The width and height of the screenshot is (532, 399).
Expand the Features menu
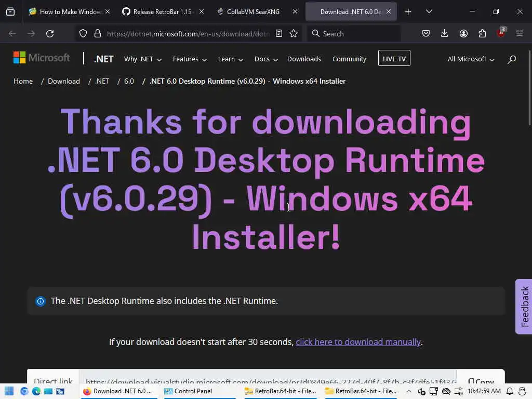point(190,59)
